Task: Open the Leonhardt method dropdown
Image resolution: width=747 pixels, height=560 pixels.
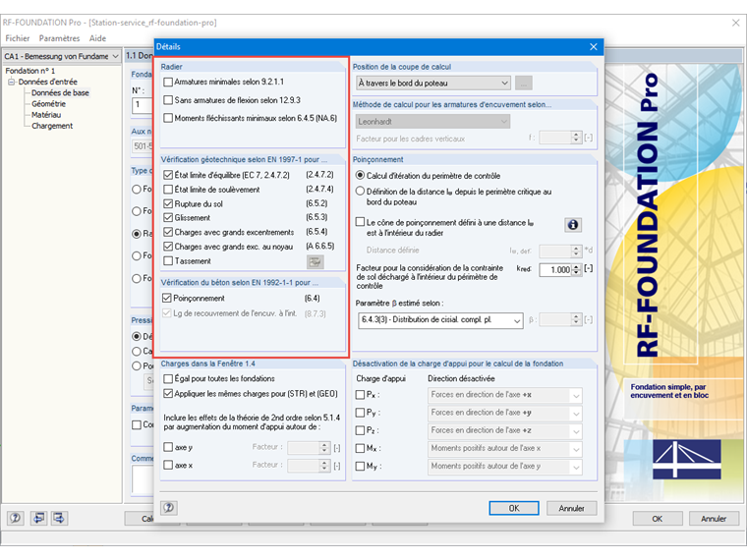Action: 432,122
